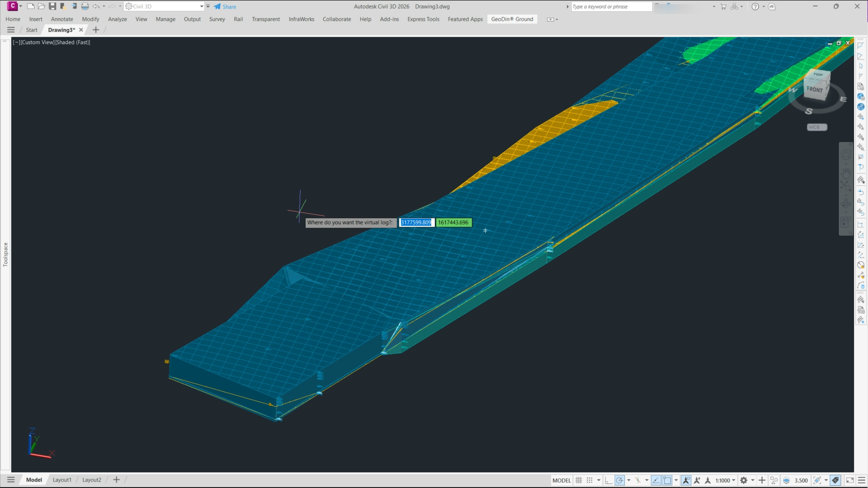This screenshot has height=488, width=868.
Task: Open the Home ribbon tab
Action: (13, 19)
